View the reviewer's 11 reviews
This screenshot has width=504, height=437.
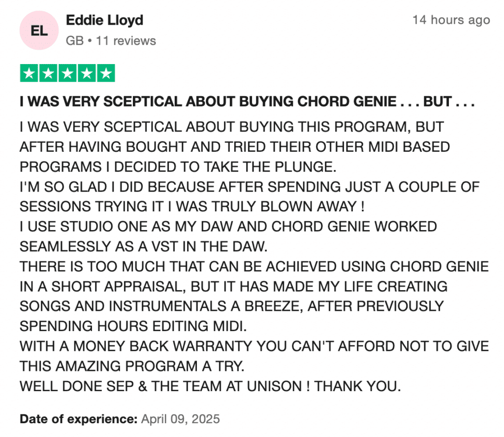(x=126, y=41)
